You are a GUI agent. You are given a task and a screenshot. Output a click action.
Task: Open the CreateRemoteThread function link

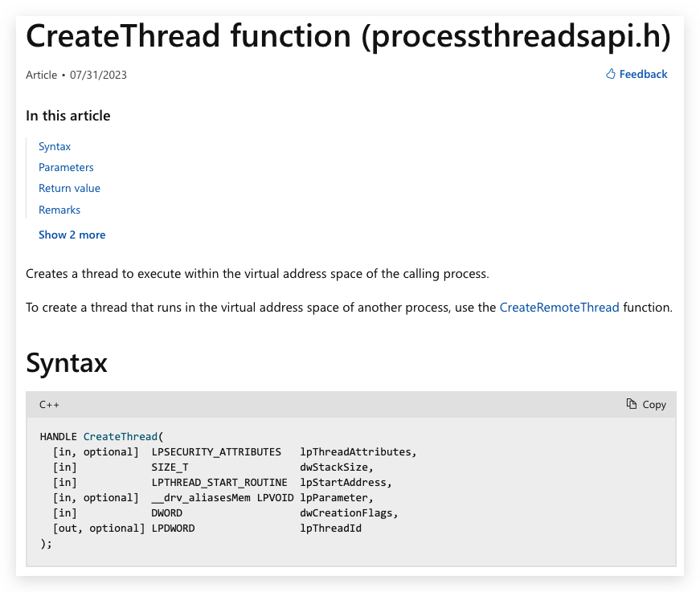pos(559,308)
